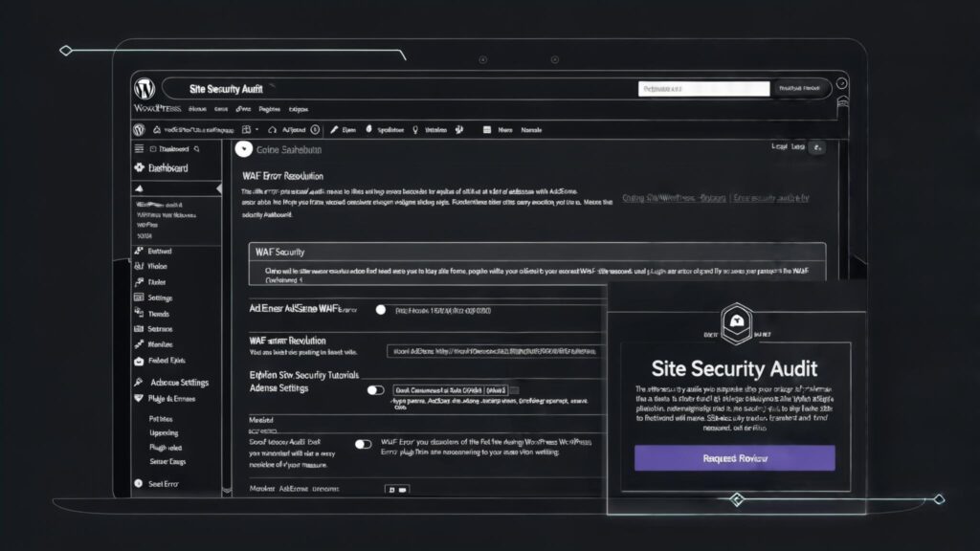Select the Adsense Settings sidebar menu item
This screenshot has width=980, height=551.
coord(179,383)
